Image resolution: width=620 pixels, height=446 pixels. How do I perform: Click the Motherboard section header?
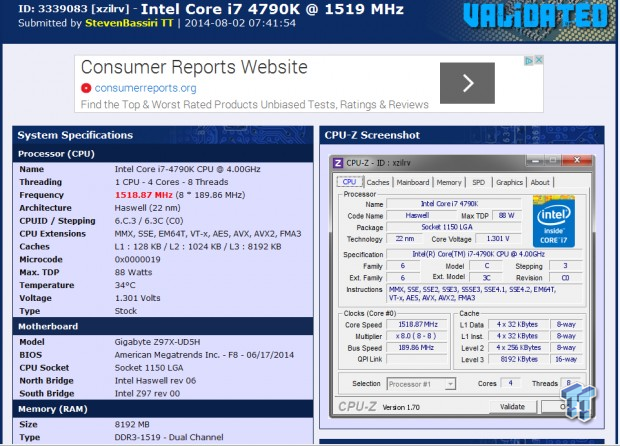tap(163, 327)
